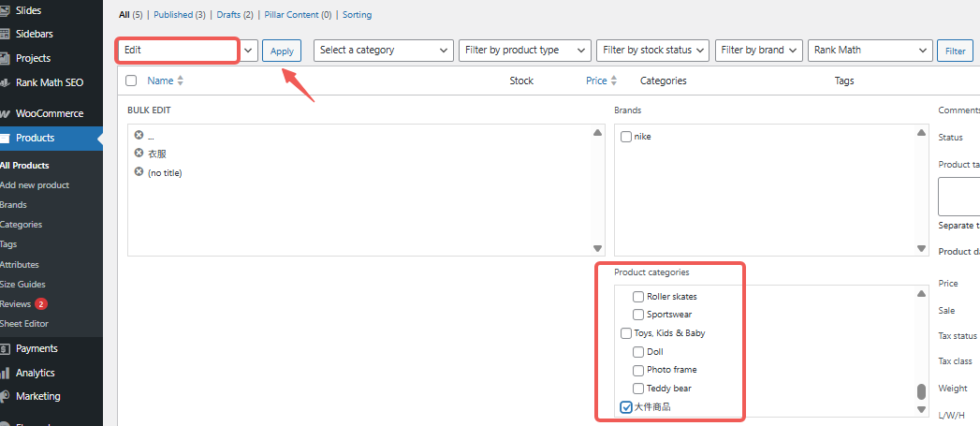
Task: Open Analytics from the sidebar
Action: (35, 373)
